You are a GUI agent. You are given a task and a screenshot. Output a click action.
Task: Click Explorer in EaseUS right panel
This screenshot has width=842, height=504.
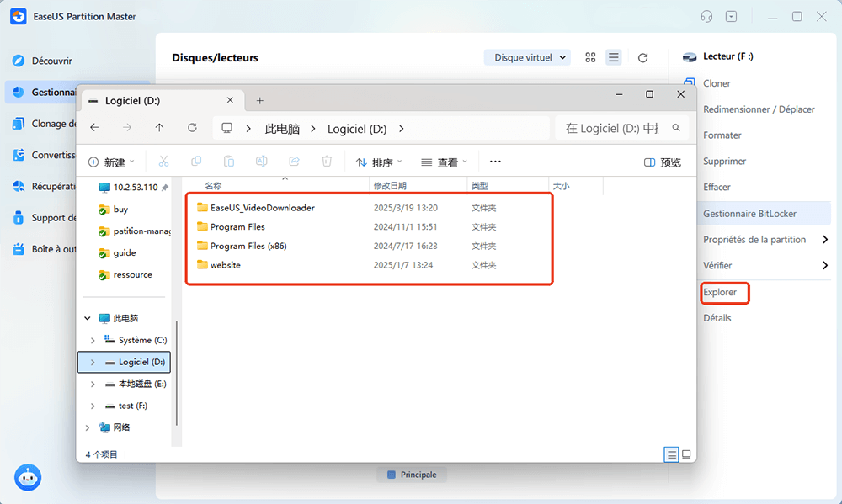[720, 292]
